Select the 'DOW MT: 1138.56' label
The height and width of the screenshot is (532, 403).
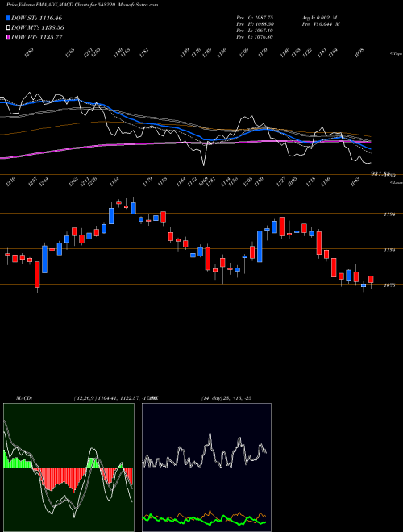point(38,28)
